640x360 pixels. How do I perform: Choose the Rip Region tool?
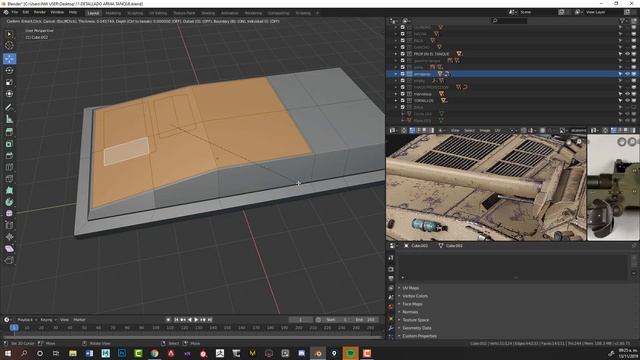(9, 260)
